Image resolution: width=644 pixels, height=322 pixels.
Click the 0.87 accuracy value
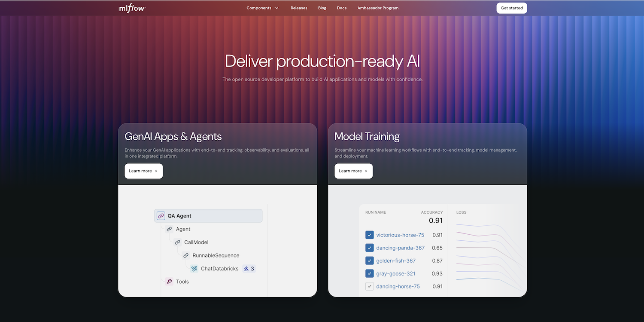[x=437, y=261]
